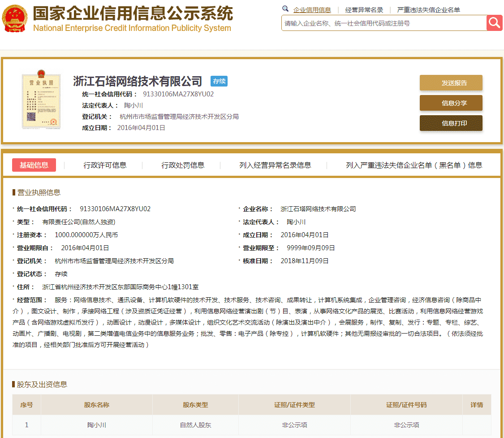Click the 9999年09月09日 term end date
The height and width of the screenshot is (438, 504).
click(311, 248)
